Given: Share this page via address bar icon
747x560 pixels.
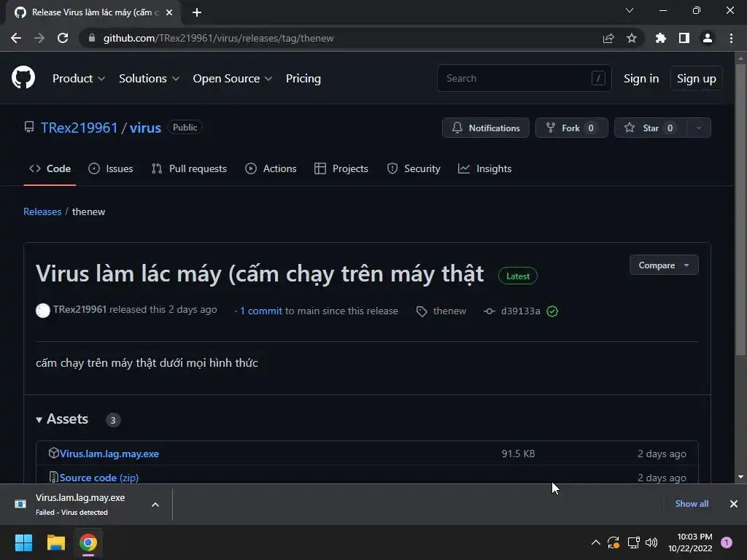Looking at the screenshot, I should click(x=608, y=38).
